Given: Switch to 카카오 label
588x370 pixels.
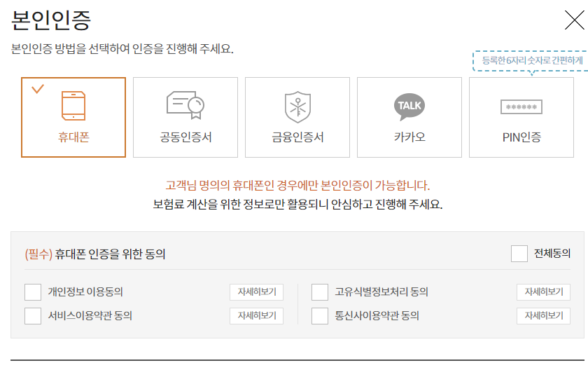Looking at the screenshot, I should (409, 137).
